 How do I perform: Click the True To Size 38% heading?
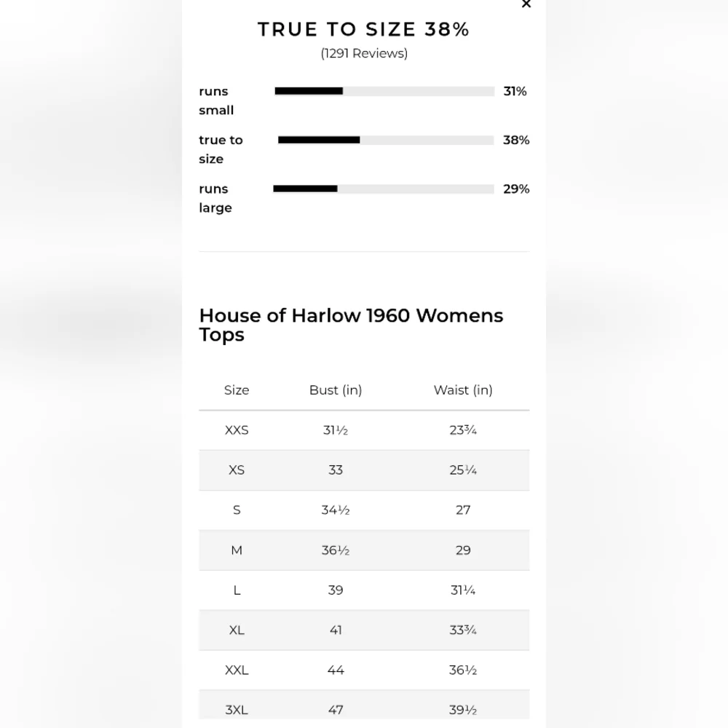click(364, 30)
